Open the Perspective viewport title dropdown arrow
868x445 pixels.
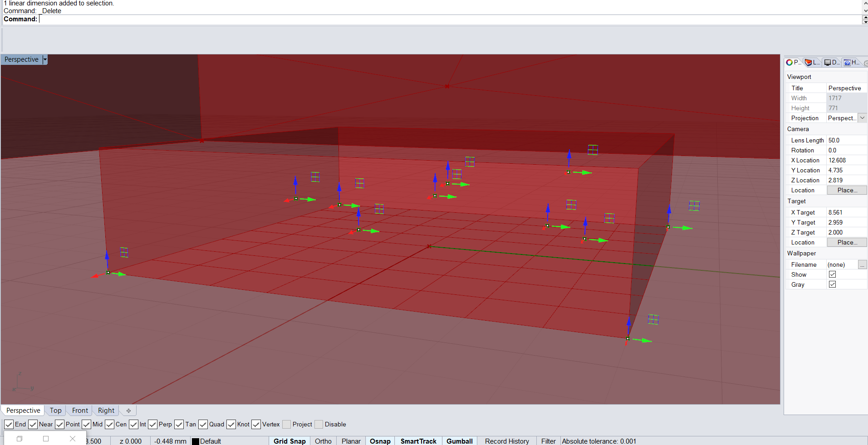pos(45,59)
